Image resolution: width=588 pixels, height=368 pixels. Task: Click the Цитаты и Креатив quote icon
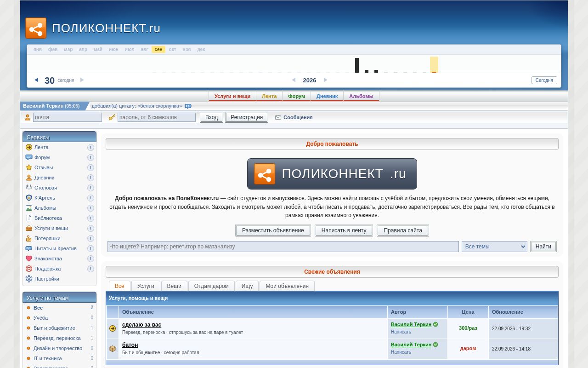point(29,248)
